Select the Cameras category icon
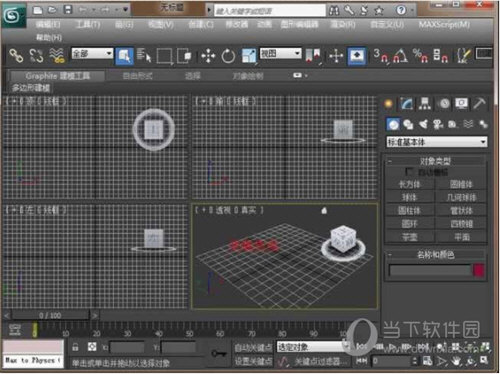The height and width of the screenshot is (374, 500). click(438, 124)
